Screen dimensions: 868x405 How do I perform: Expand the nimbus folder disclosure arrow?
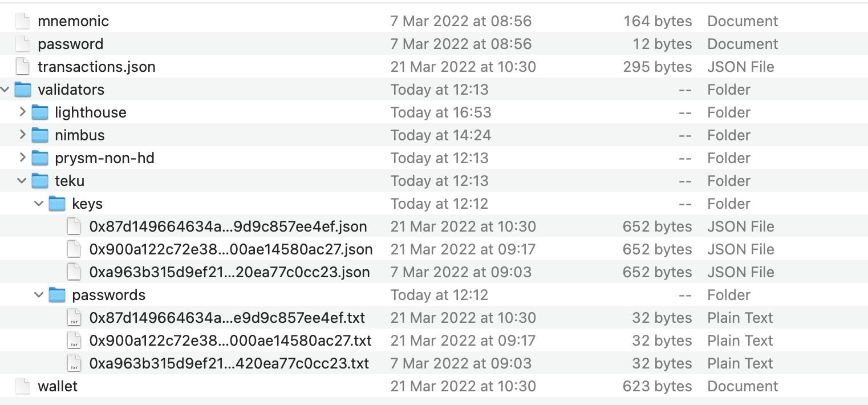pyautogui.click(x=22, y=135)
